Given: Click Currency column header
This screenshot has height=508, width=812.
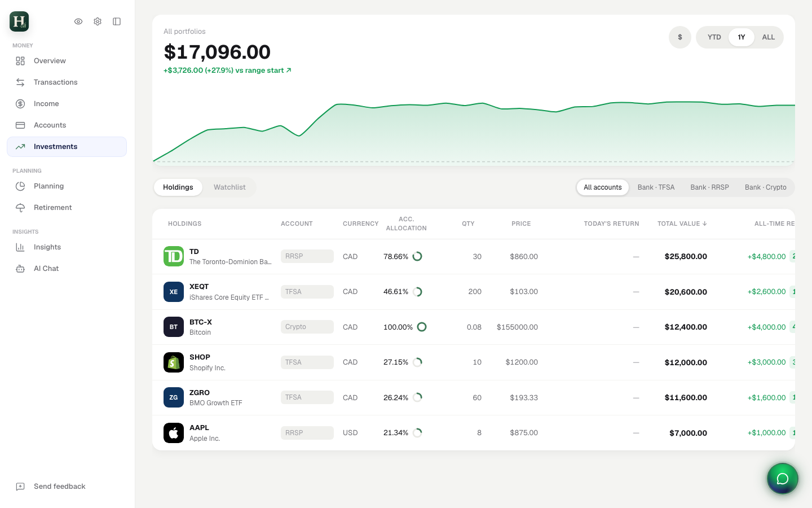Looking at the screenshot, I should click(361, 224).
